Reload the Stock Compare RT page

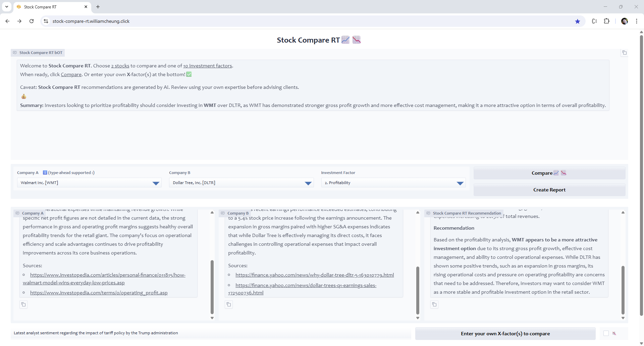click(32, 21)
